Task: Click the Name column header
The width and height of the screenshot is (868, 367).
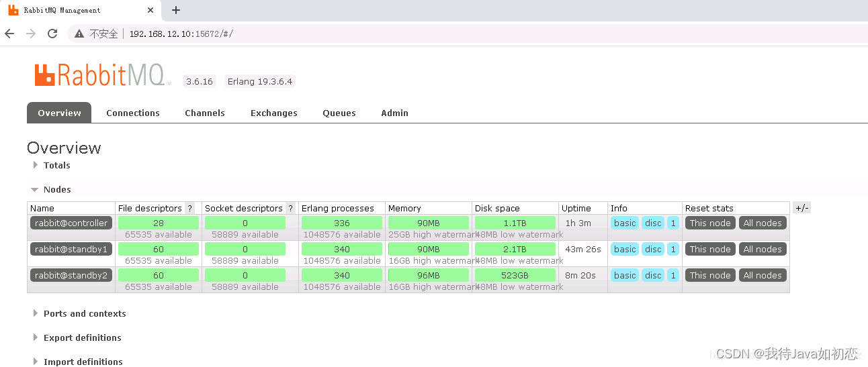Action: (42, 208)
